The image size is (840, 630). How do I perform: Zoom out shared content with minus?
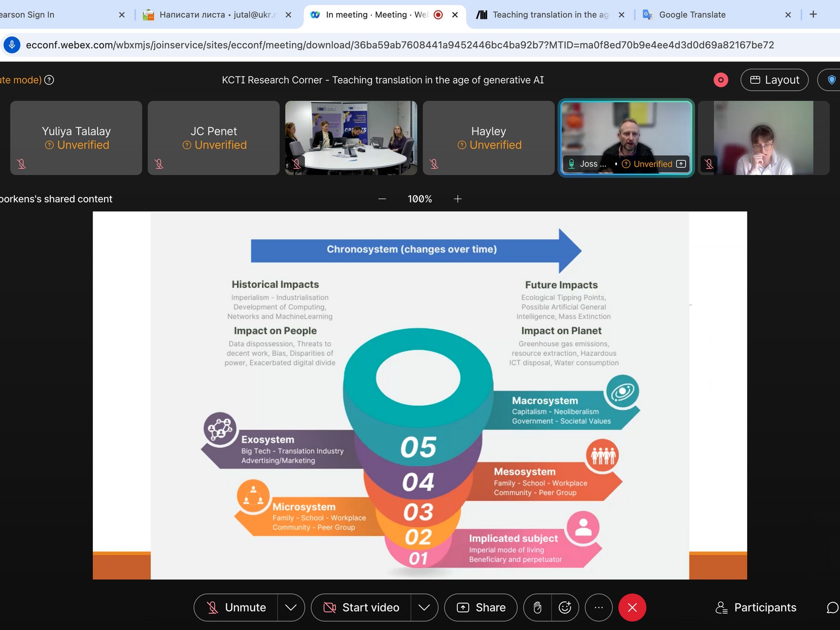point(382,199)
